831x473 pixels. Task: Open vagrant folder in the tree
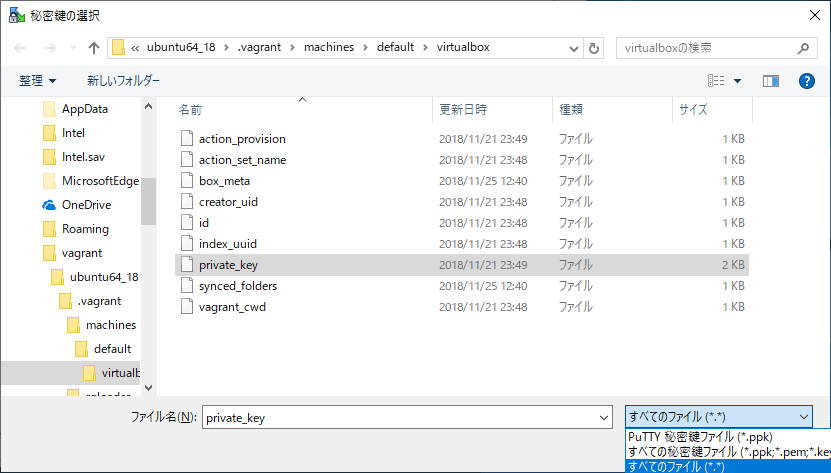pos(82,253)
